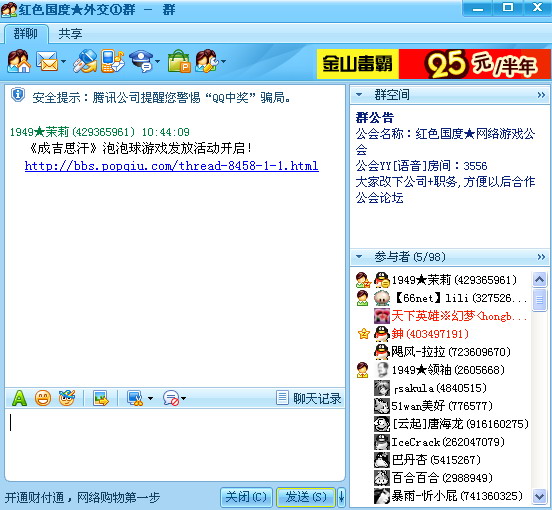Select member 天下英雄※幻梦 in list

coord(441,316)
